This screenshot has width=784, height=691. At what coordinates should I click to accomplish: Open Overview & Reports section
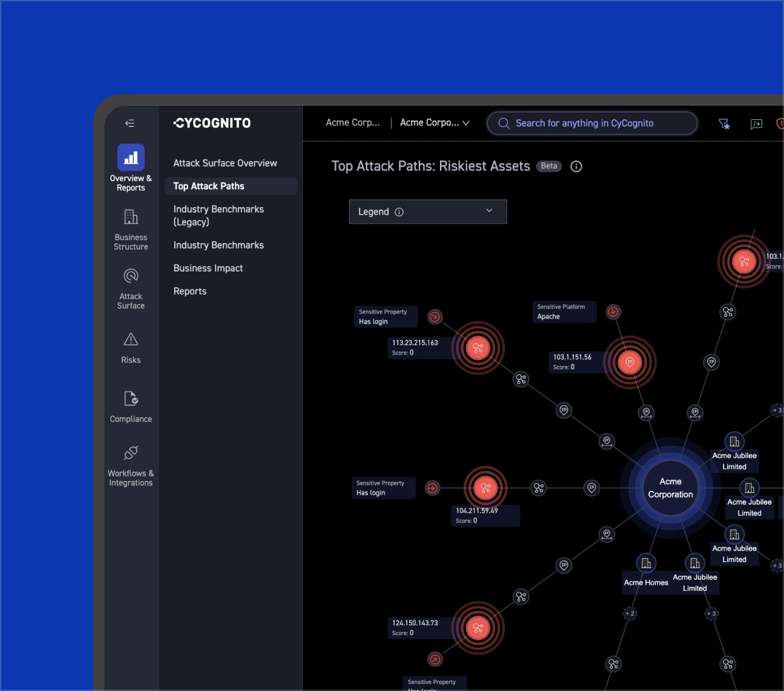coord(130,168)
